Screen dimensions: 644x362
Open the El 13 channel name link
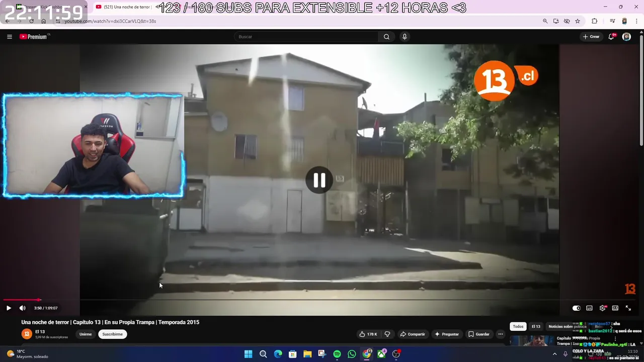[x=40, y=332]
